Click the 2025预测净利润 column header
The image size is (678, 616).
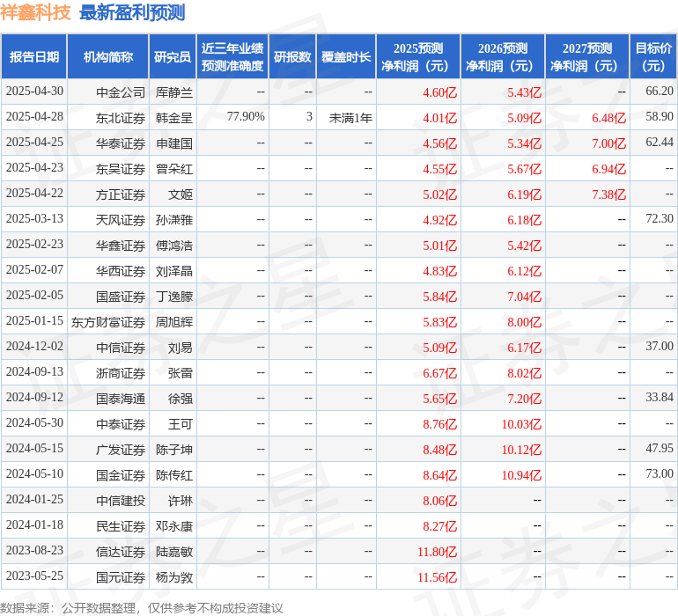pos(418,56)
